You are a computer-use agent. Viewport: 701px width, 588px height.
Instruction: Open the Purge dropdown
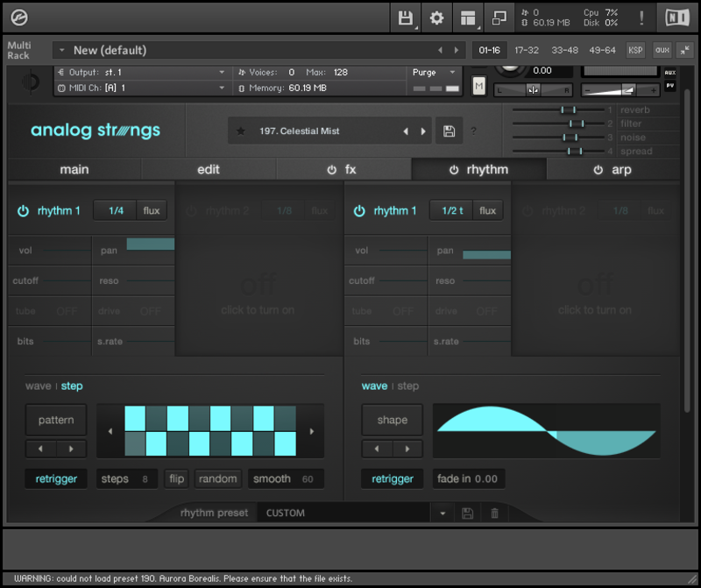(433, 73)
